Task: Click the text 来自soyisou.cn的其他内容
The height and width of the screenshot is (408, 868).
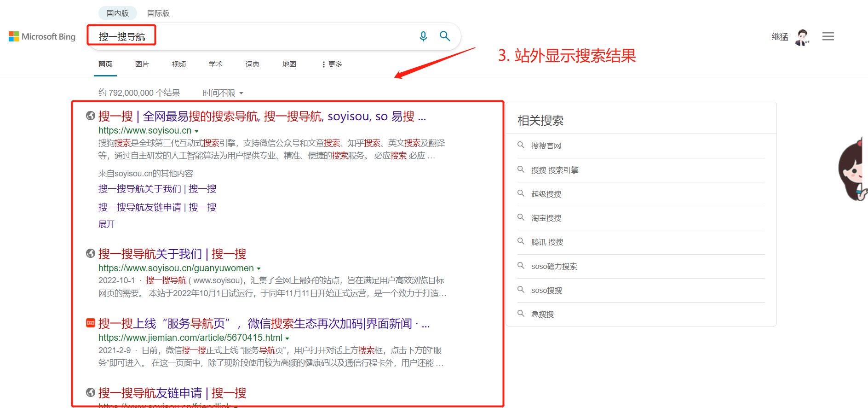Action: tap(145, 174)
